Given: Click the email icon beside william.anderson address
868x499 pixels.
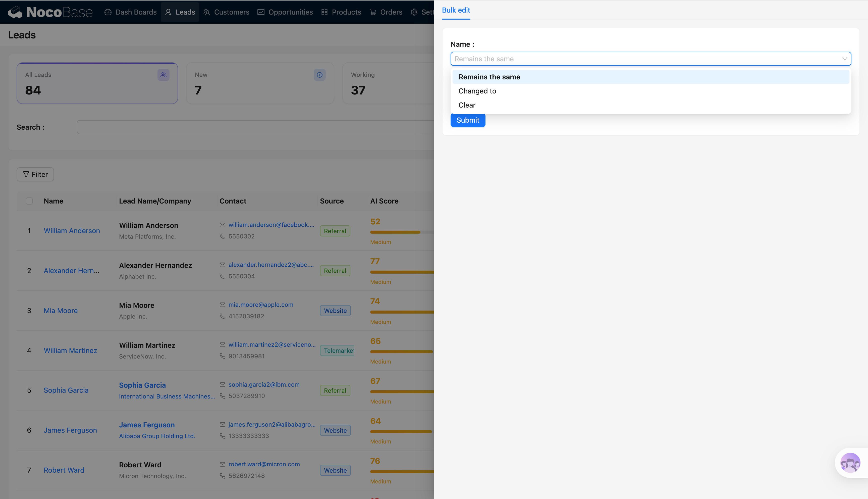Looking at the screenshot, I should pos(222,225).
